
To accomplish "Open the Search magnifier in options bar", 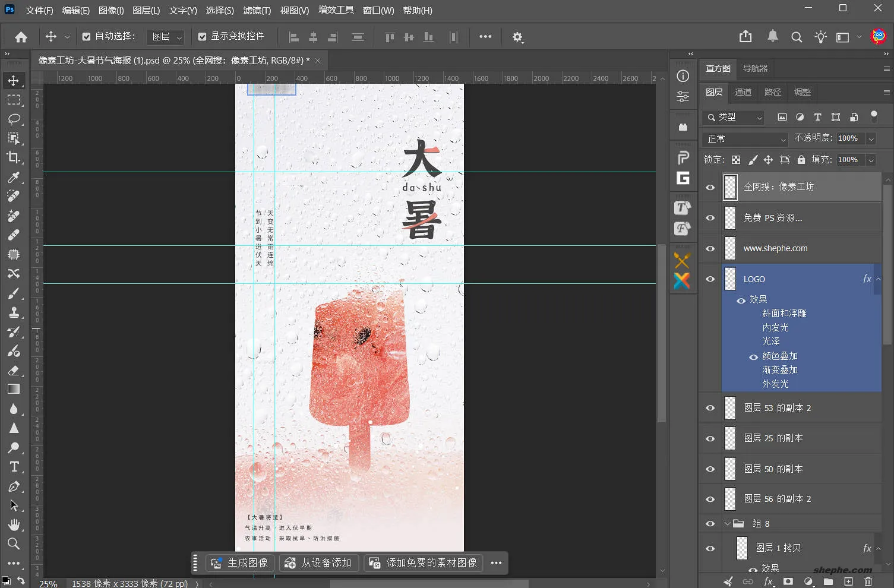I will tap(797, 37).
